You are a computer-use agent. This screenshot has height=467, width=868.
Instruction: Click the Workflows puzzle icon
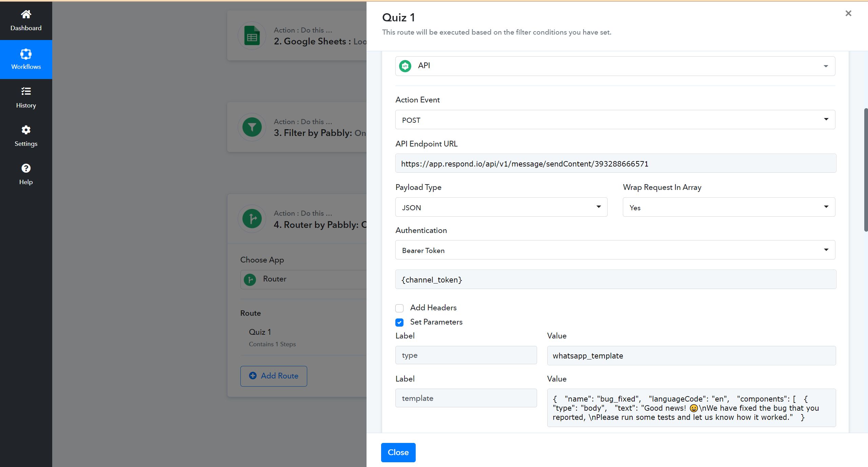point(26,54)
